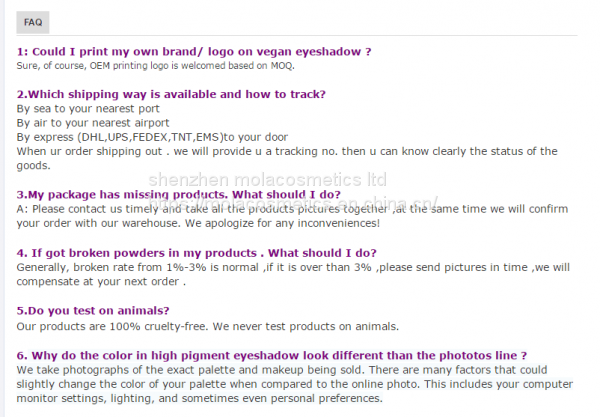Open the FAQ tab
Viewport: 600px width, 417px height.
click(x=32, y=20)
